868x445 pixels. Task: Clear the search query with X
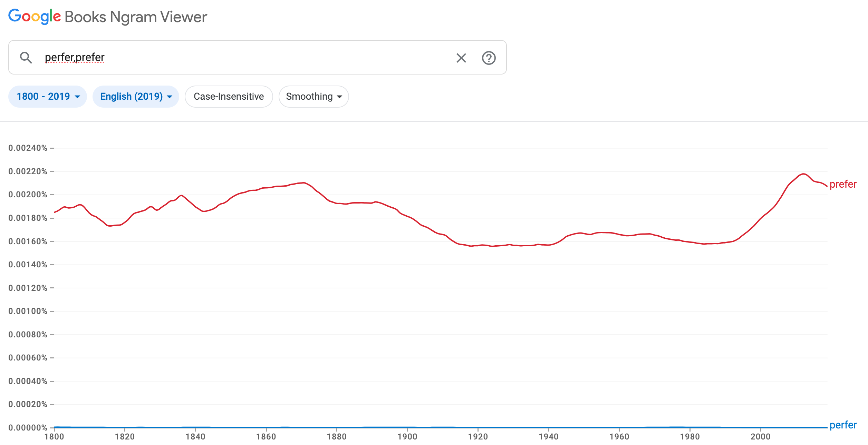click(461, 58)
